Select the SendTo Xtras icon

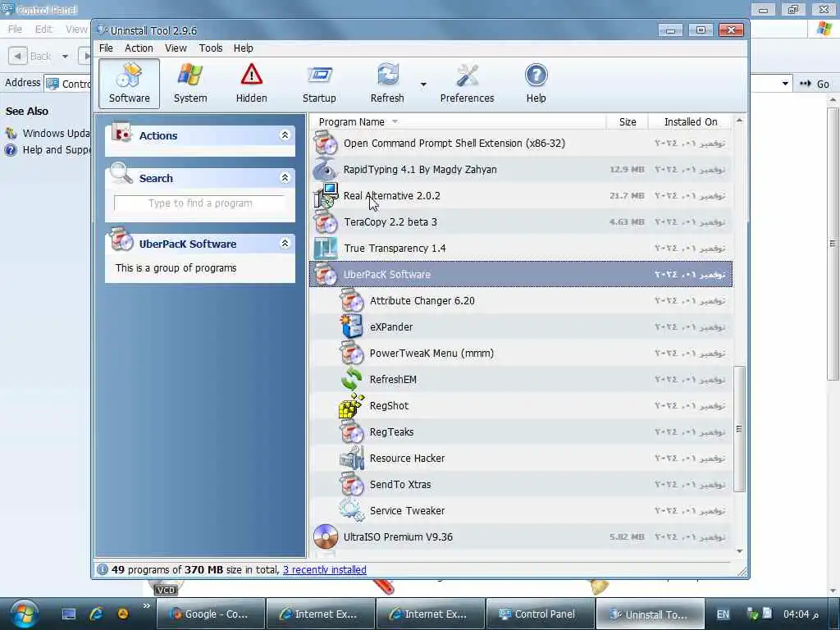pos(351,484)
